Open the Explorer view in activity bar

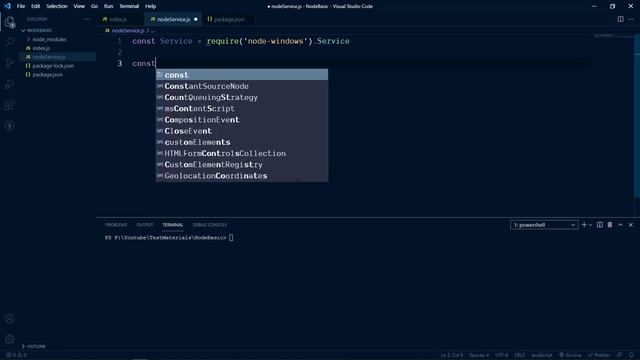[10, 22]
